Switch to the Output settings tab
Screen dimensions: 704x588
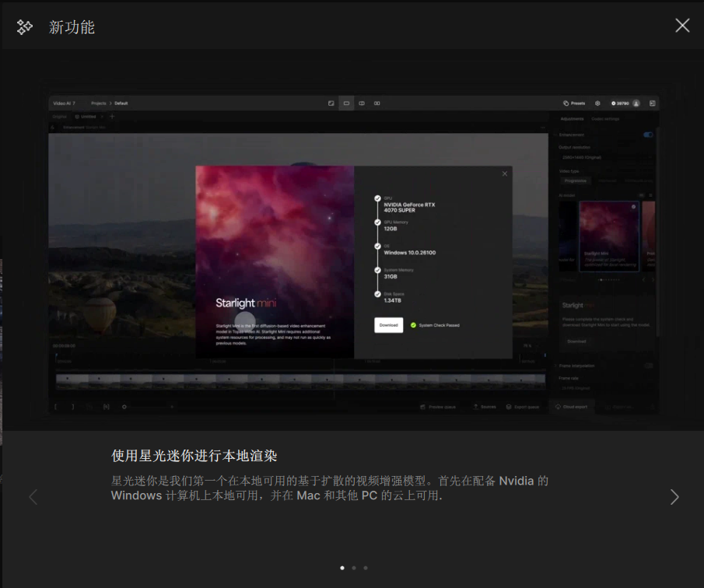tap(605, 119)
